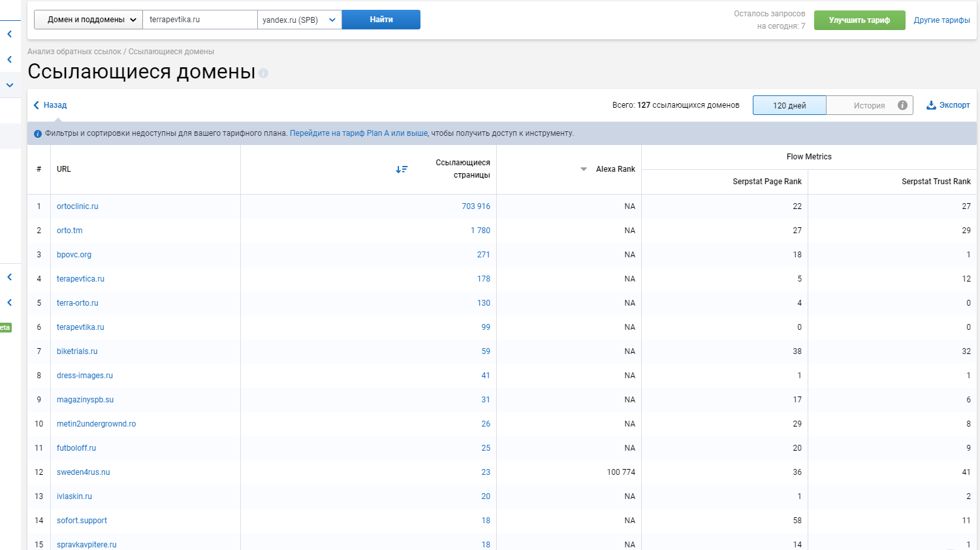This screenshot has height=550, width=980.
Task: Open the Домен и поддомены dropdown
Action: (88, 20)
